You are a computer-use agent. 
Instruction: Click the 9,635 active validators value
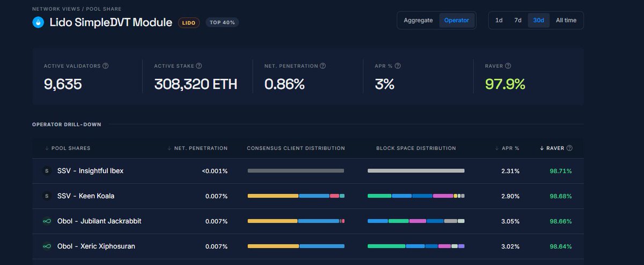click(x=63, y=84)
